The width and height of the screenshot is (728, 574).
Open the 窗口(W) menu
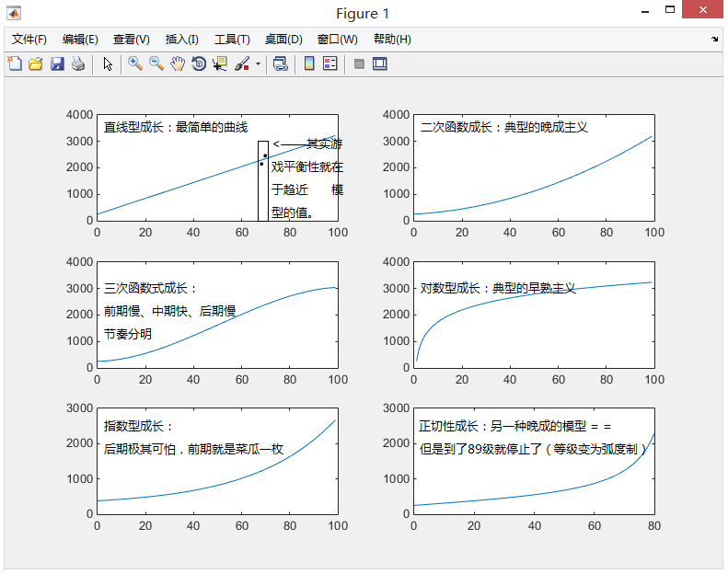[x=338, y=40]
